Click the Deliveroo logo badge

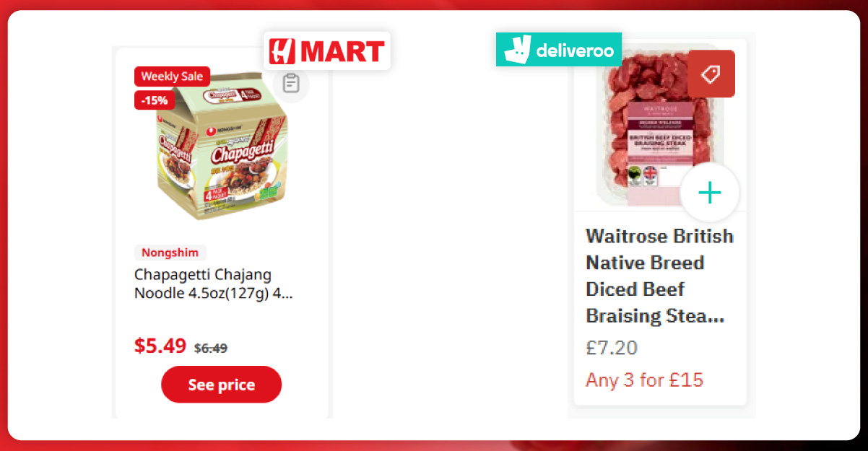coord(558,50)
